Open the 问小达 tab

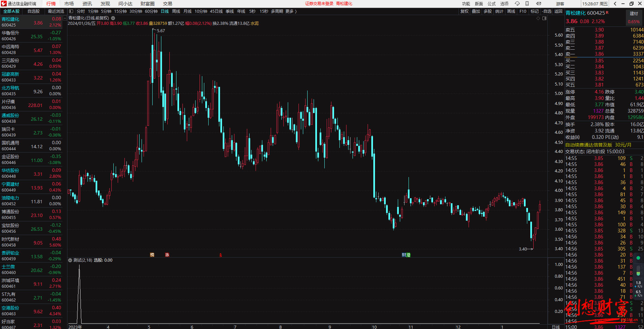(x=125, y=4)
